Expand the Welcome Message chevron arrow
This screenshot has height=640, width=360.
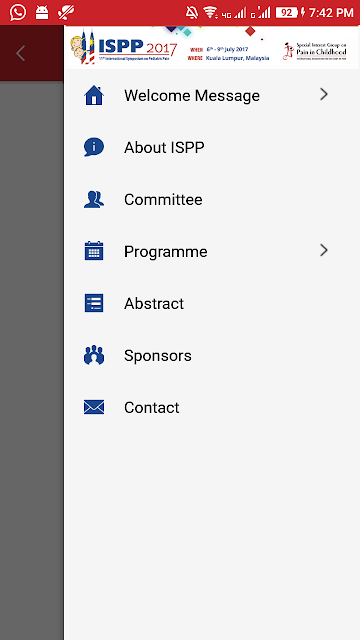pos(324,95)
